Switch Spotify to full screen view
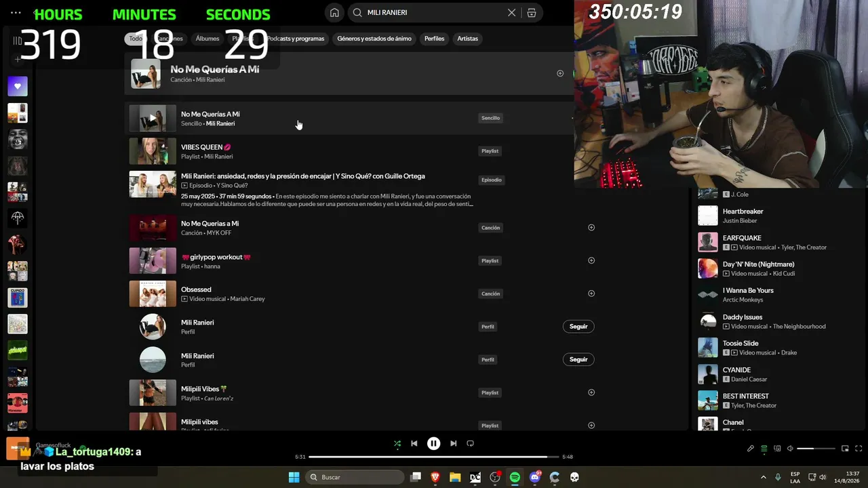868x488 pixels. click(859, 449)
